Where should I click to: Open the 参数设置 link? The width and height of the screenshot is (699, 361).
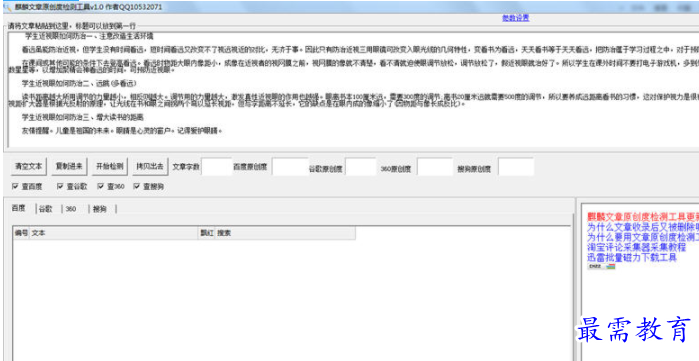click(515, 18)
